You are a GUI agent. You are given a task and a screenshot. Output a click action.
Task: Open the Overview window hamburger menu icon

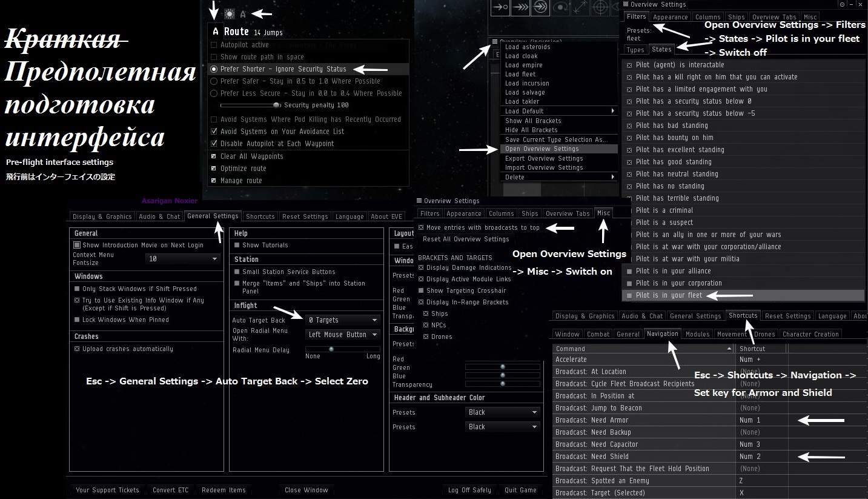click(x=495, y=41)
